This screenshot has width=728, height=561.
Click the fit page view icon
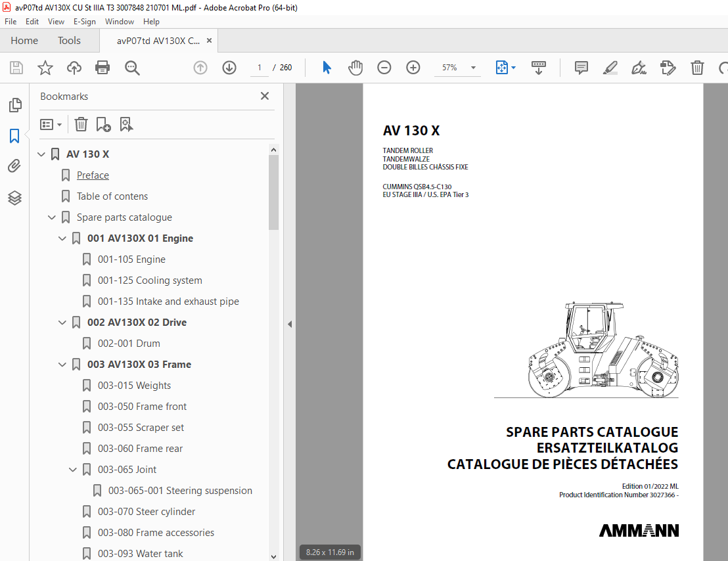[501, 68]
